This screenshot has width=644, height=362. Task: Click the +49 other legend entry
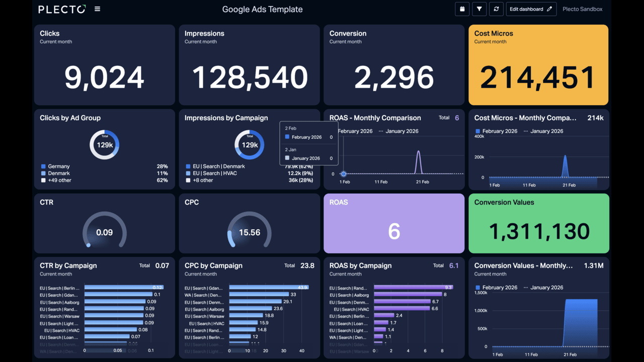57,180
